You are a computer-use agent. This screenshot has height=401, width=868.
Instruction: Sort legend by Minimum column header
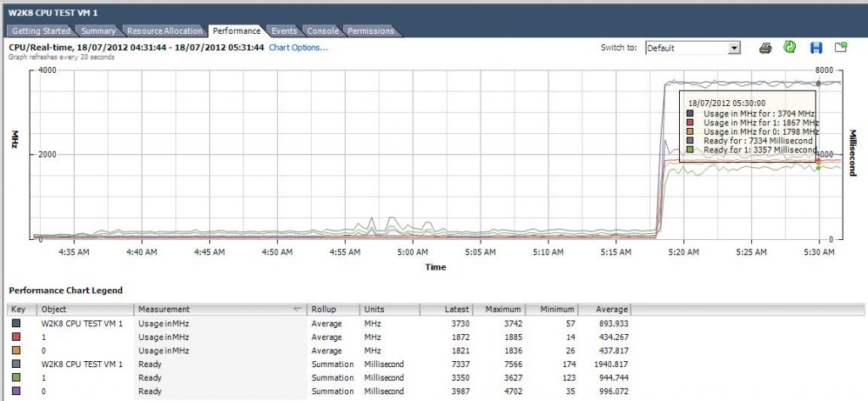551,309
